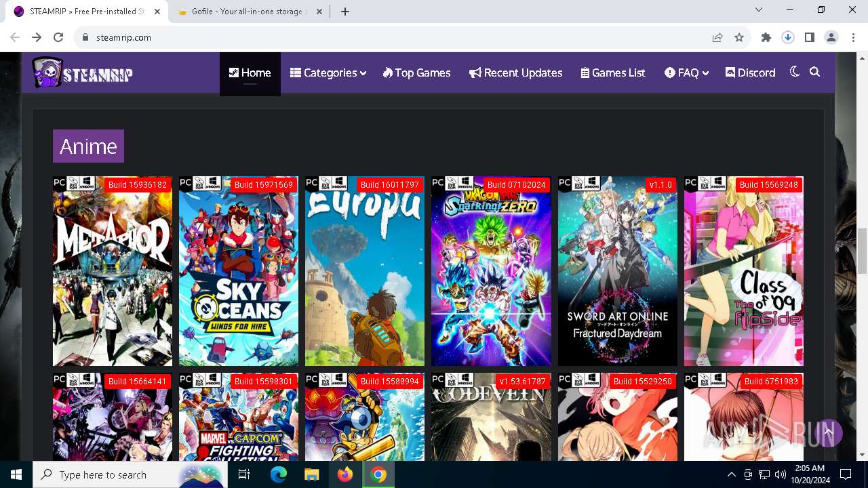This screenshot has height=488, width=868.
Task: Click the Build 15664141 badge
Action: click(x=138, y=382)
